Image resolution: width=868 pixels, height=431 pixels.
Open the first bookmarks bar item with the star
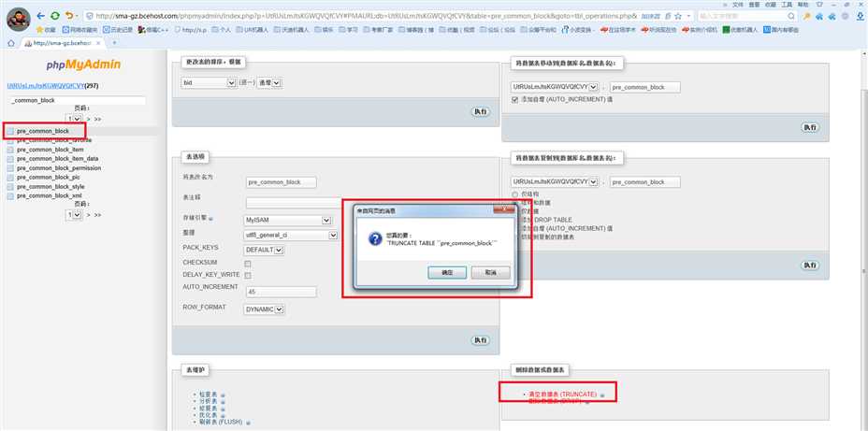click(46, 30)
